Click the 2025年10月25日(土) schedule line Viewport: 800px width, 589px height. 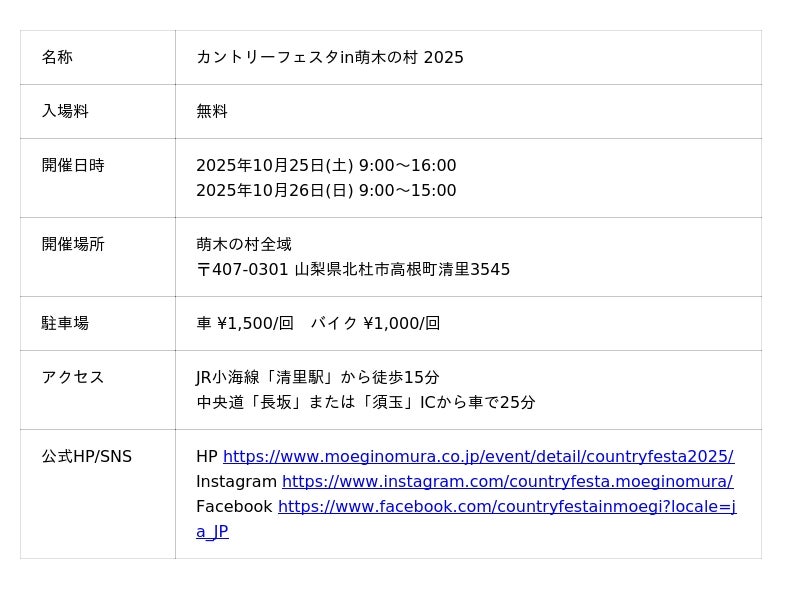click(325, 166)
